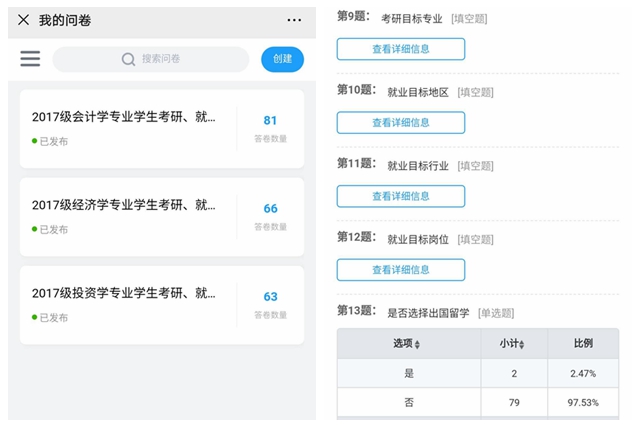View the 81 answer count for 会计学
Viewport: 640px width, 427px height.
270,121
